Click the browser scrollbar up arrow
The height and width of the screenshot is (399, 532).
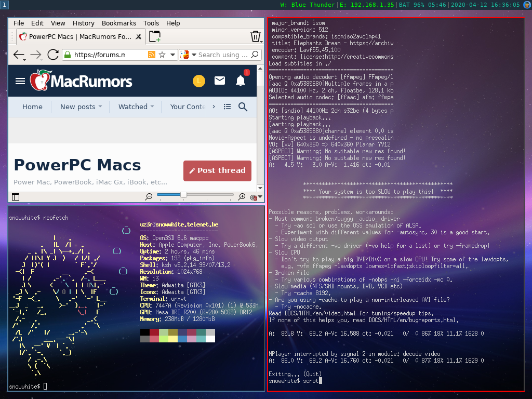coord(260,69)
